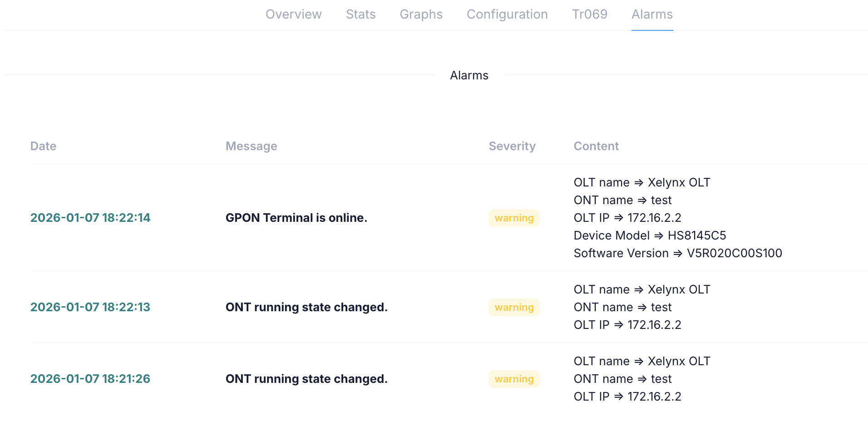868x421 pixels.
Task: Open alarm dated 2026-01-07 18:22:13
Action: point(90,307)
